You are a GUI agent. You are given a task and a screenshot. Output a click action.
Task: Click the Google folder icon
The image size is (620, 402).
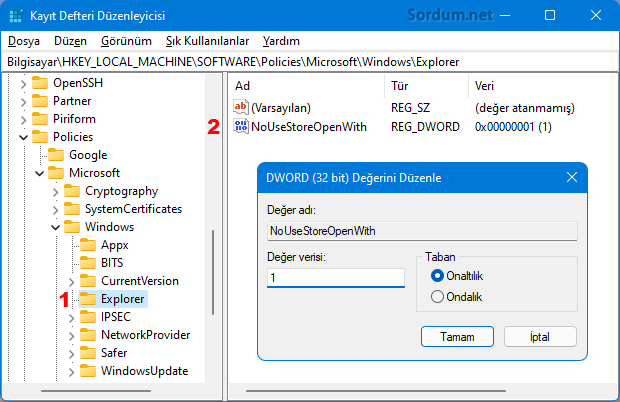(x=56, y=155)
